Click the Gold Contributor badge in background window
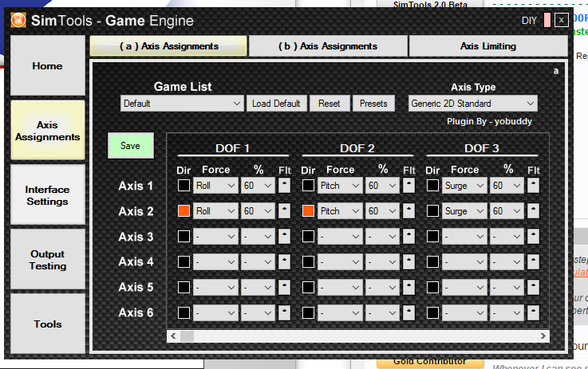 coord(430,363)
